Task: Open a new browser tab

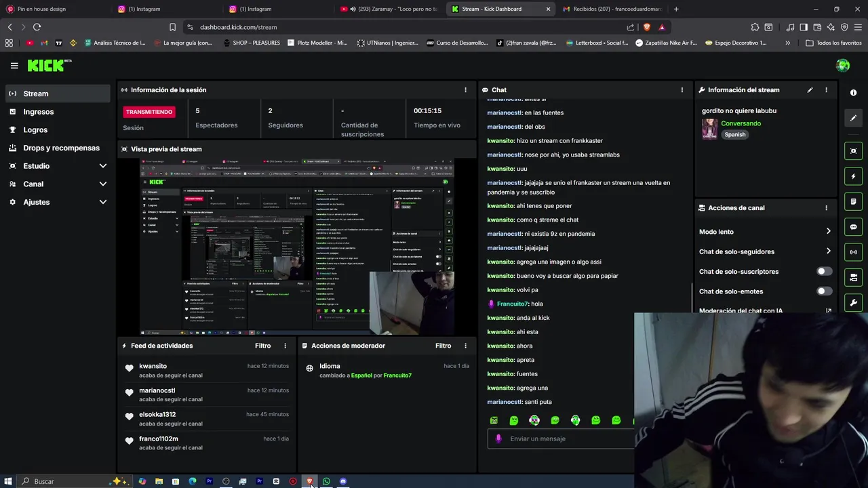Action: 676,9
